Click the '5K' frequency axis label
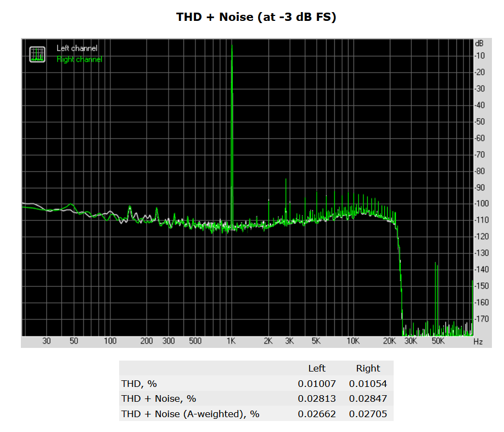Image resolution: width=504 pixels, height=432 pixels. 316,341
